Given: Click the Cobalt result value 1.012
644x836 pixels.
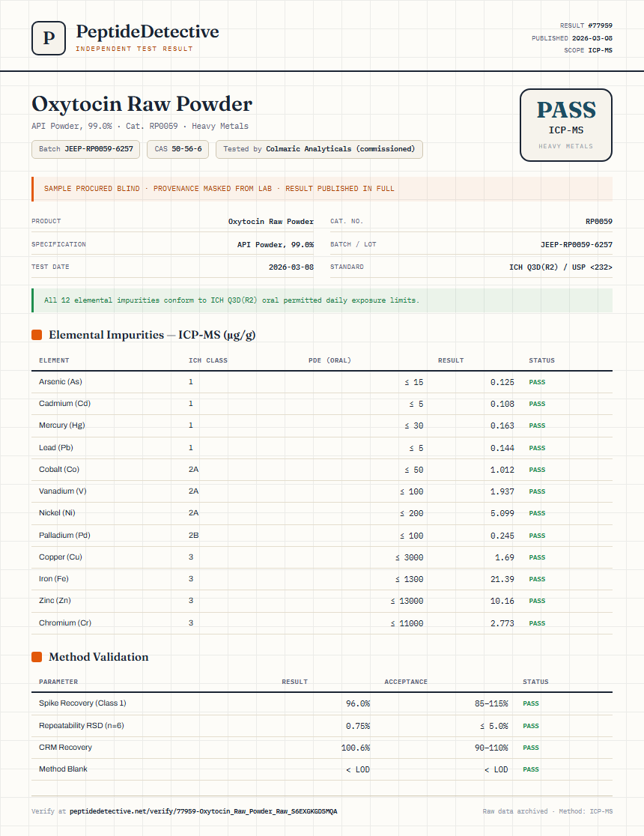Looking at the screenshot, I should click(x=502, y=470).
